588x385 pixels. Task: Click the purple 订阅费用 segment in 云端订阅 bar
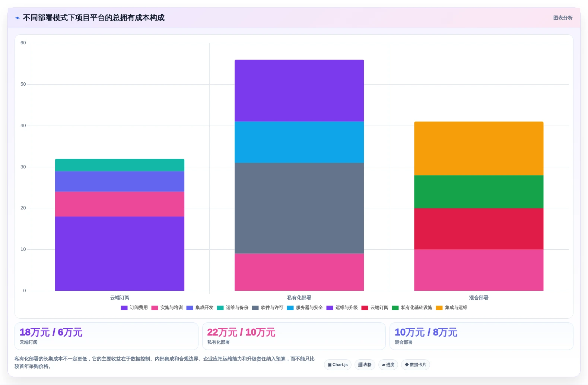[120, 253]
